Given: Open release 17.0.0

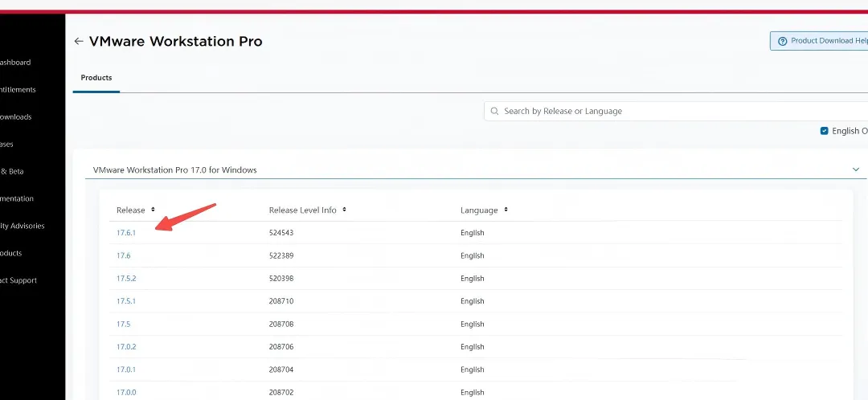Looking at the screenshot, I should [x=126, y=392].
